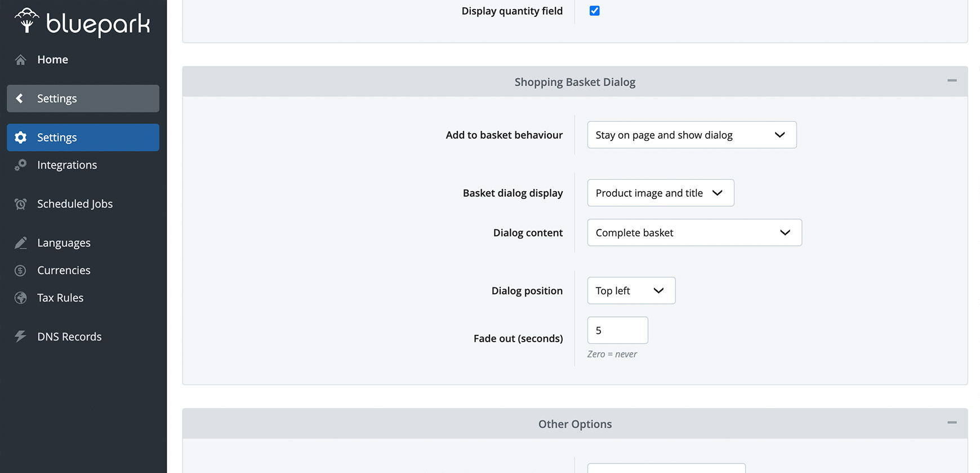Viewport: 980px width, 473px height.
Task: Go back via grey Settings button
Action: point(83,99)
